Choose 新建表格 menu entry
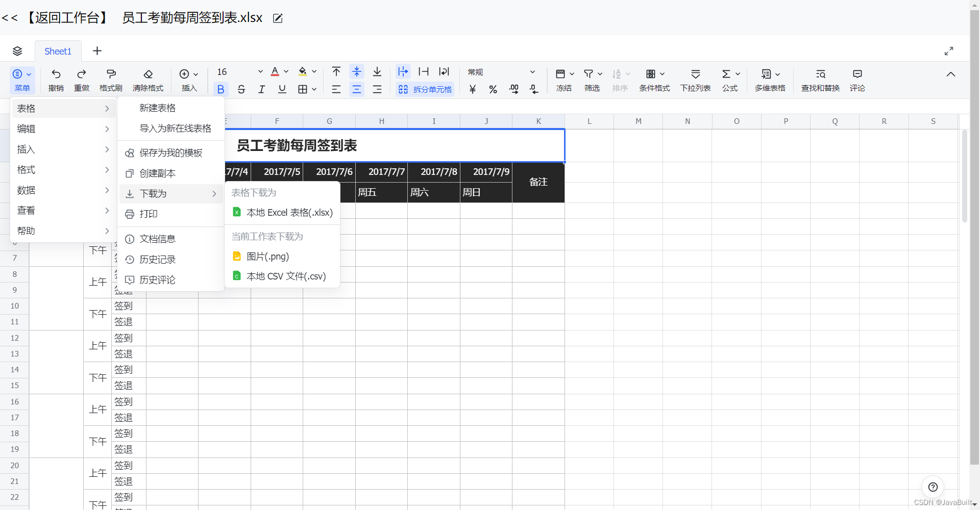Screen dimensions: 980x510 [x=171, y=108]
